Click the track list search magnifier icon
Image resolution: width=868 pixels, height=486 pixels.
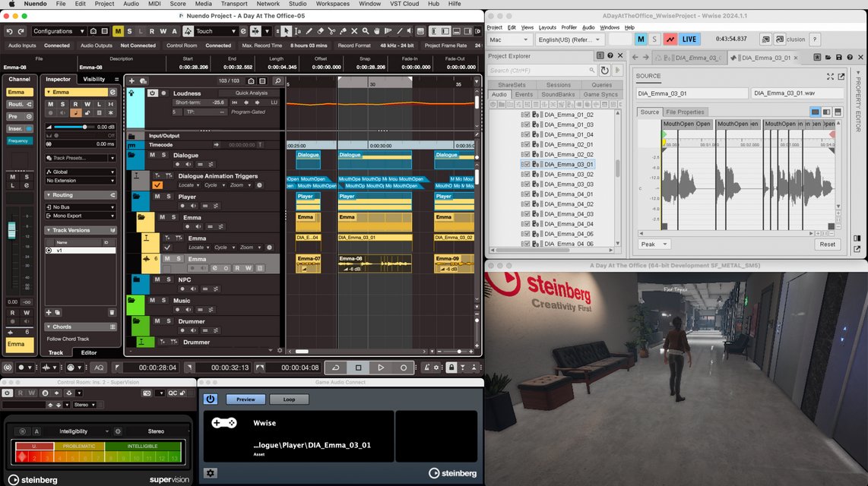pyautogui.click(x=277, y=80)
